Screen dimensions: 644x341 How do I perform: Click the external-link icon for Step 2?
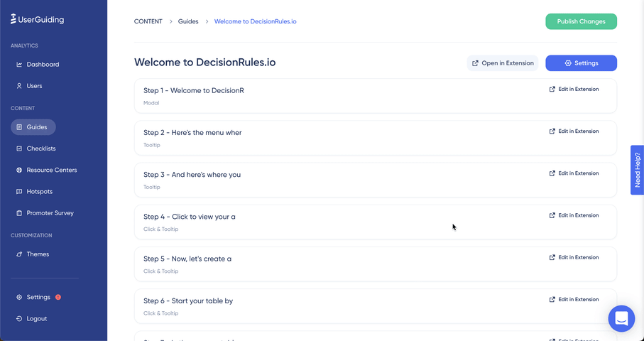tap(552, 131)
